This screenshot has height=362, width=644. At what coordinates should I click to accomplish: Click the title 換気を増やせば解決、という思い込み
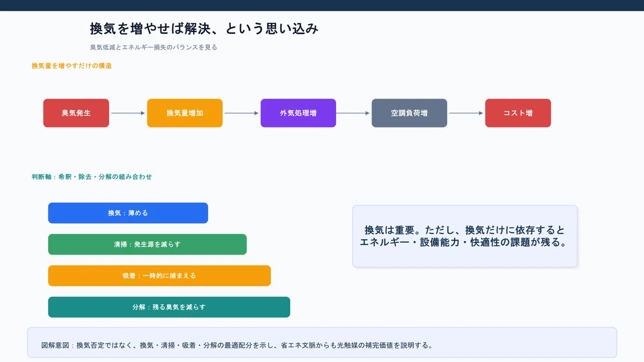coord(204,28)
